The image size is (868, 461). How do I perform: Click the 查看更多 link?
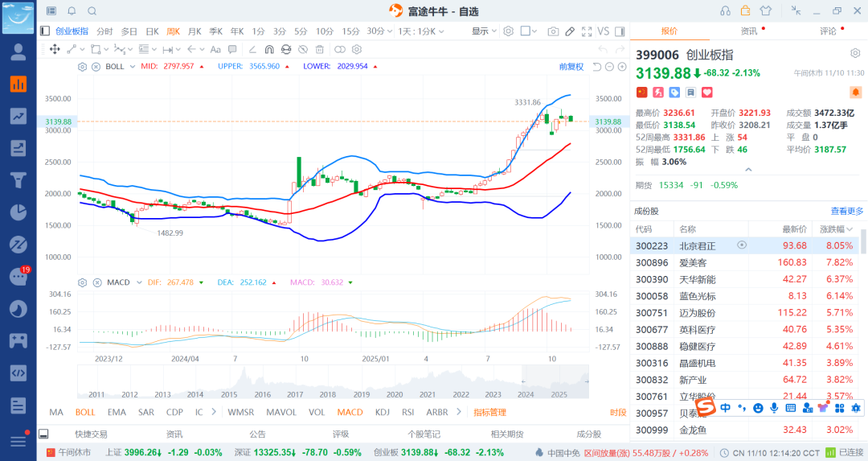[x=846, y=211]
